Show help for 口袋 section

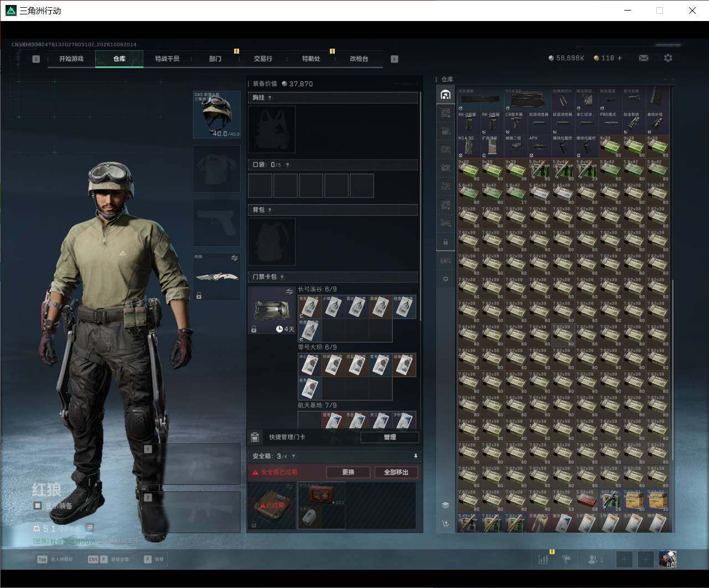[287, 165]
